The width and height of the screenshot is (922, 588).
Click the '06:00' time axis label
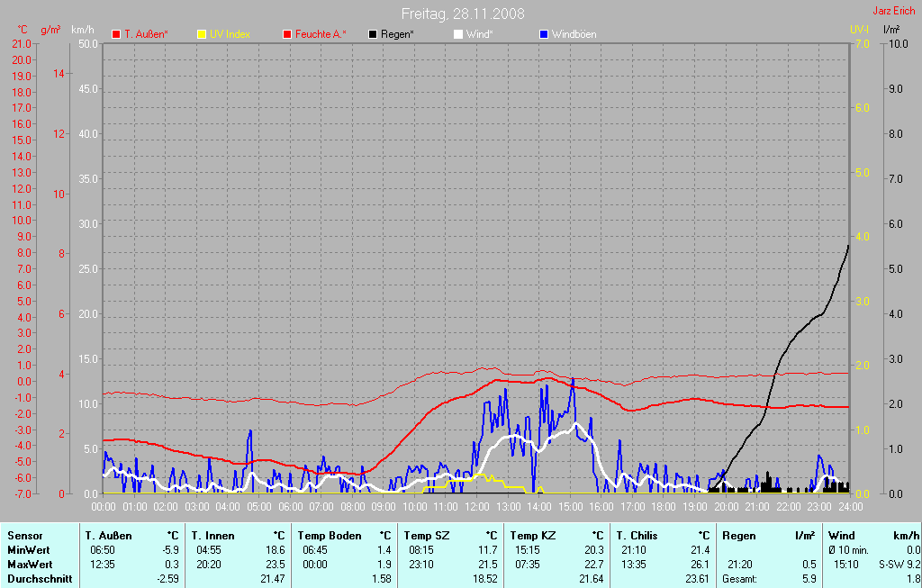pyautogui.click(x=290, y=506)
